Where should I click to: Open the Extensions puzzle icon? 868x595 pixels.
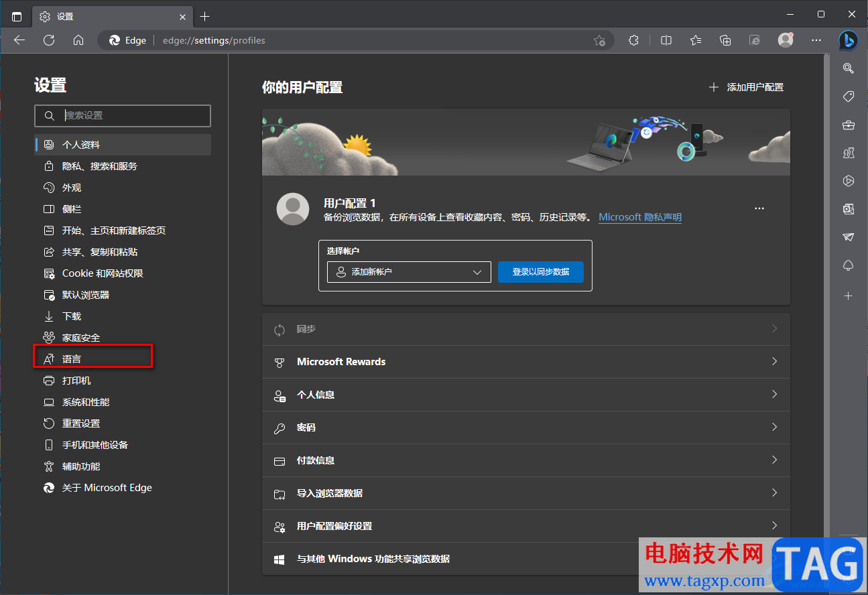click(x=633, y=40)
